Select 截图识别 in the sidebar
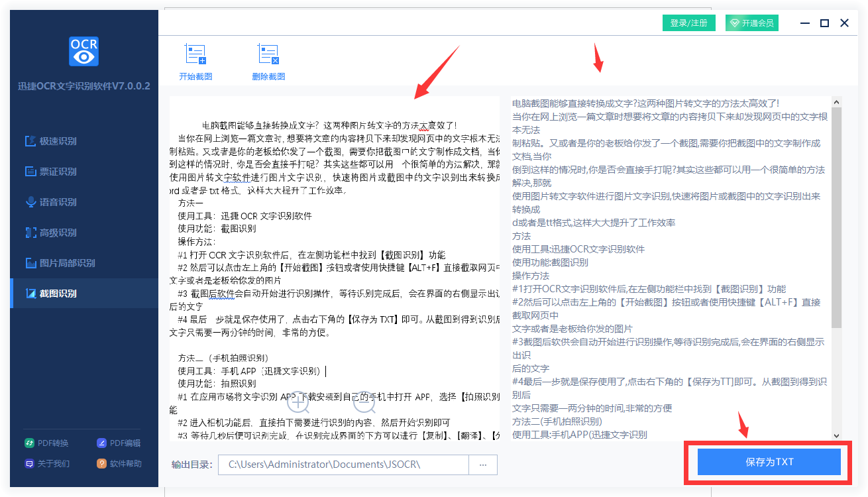This screenshot has height=497, width=868. pyautogui.click(x=84, y=294)
